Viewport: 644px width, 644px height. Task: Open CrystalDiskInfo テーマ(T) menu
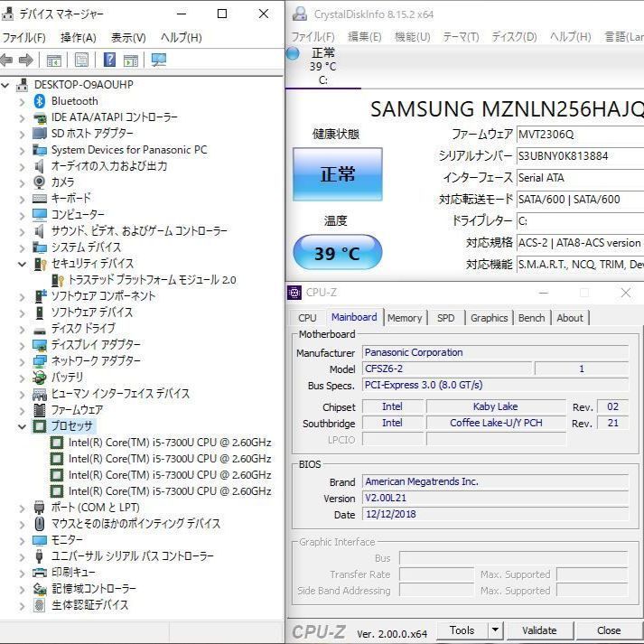461,37
